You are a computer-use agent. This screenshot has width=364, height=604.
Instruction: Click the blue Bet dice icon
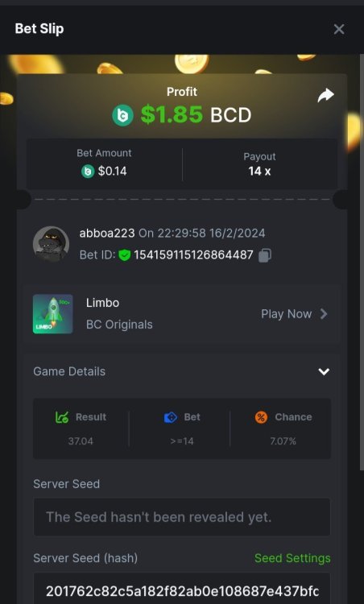171,417
